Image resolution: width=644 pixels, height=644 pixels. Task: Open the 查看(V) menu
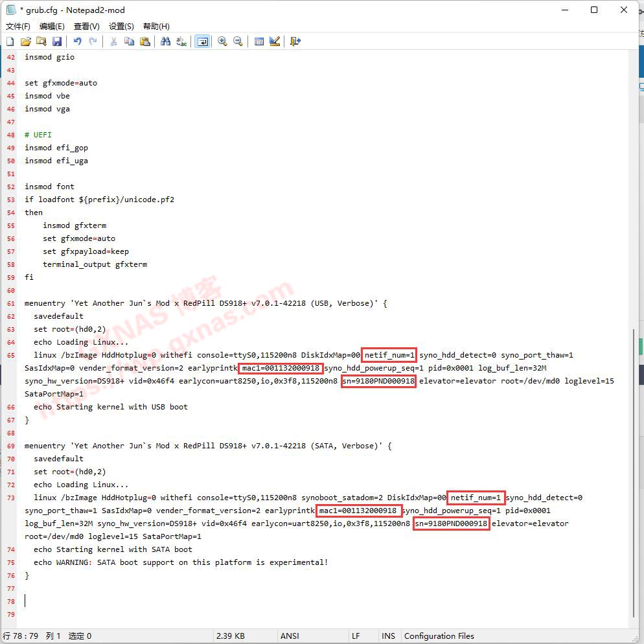pos(87,27)
